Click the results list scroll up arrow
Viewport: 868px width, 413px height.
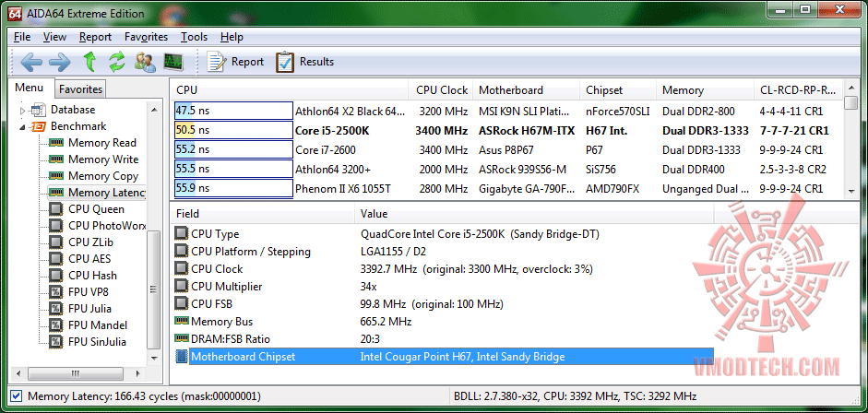[x=850, y=88]
